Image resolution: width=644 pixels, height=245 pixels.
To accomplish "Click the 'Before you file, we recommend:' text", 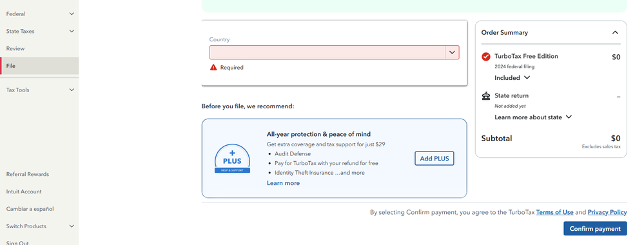I will pos(248,106).
